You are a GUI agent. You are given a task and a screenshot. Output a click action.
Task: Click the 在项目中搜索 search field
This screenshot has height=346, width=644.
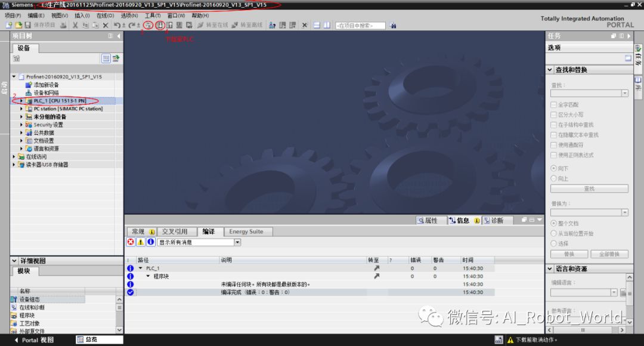coord(360,26)
